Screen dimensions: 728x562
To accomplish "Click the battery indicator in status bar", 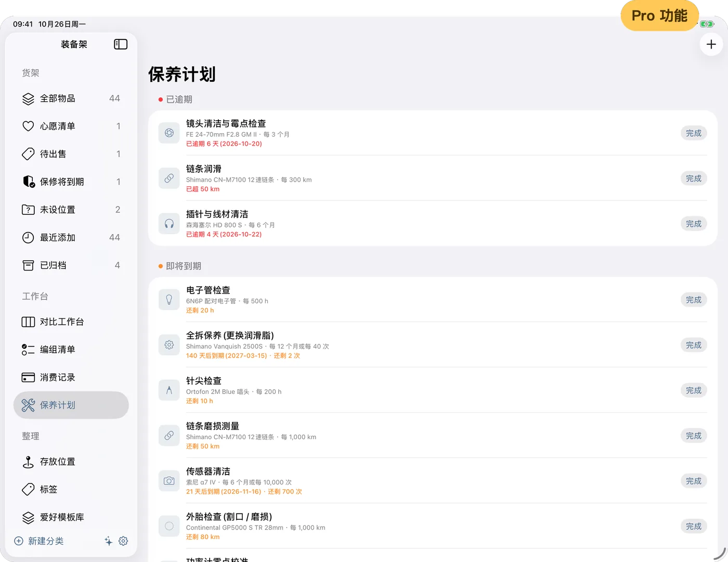I will coord(707,24).
